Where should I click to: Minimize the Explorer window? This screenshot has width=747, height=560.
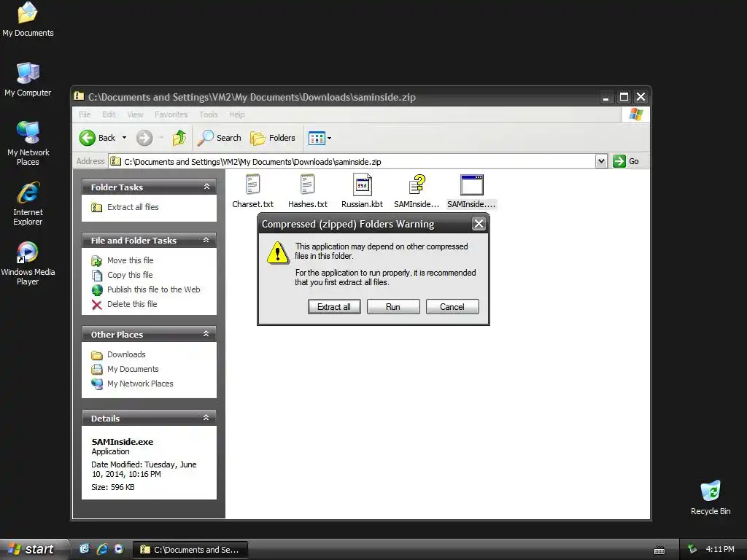(605, 97)
